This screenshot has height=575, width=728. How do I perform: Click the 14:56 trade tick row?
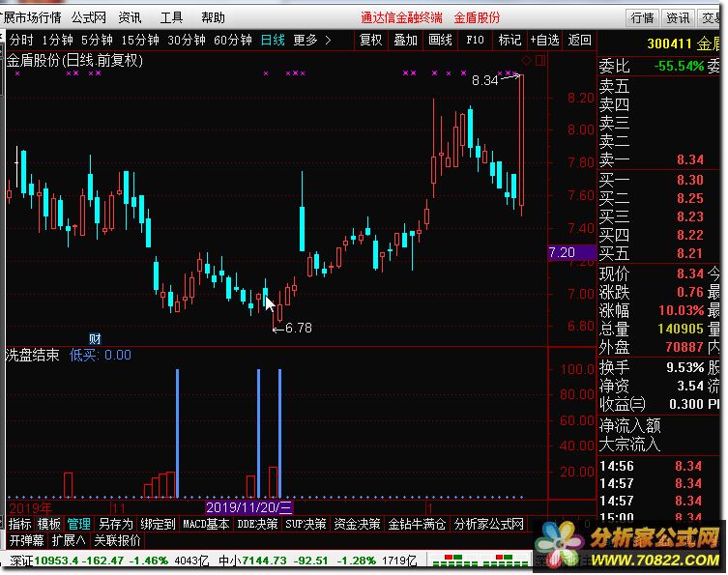[x=657, y=466]
